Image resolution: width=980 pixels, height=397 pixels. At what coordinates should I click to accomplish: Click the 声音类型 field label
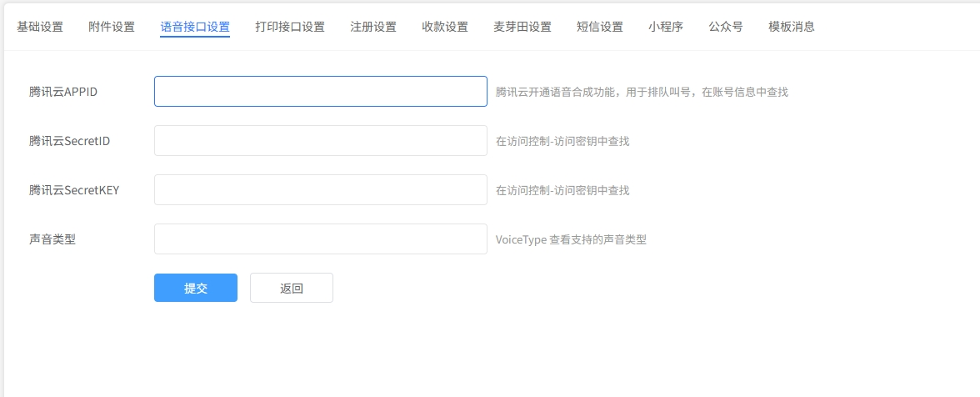pos(52,239)
